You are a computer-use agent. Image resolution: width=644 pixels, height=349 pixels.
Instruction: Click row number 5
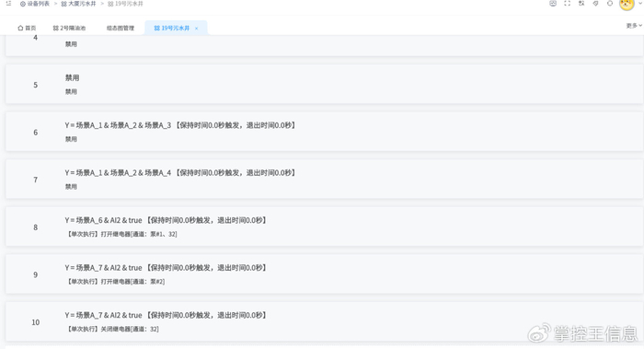click(x=35, y=85)
